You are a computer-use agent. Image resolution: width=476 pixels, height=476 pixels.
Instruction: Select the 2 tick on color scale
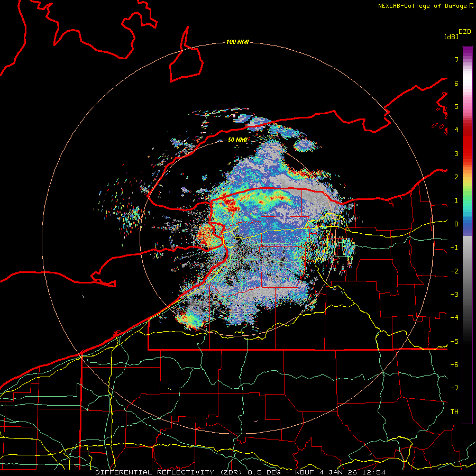click(x=456, y=177)
